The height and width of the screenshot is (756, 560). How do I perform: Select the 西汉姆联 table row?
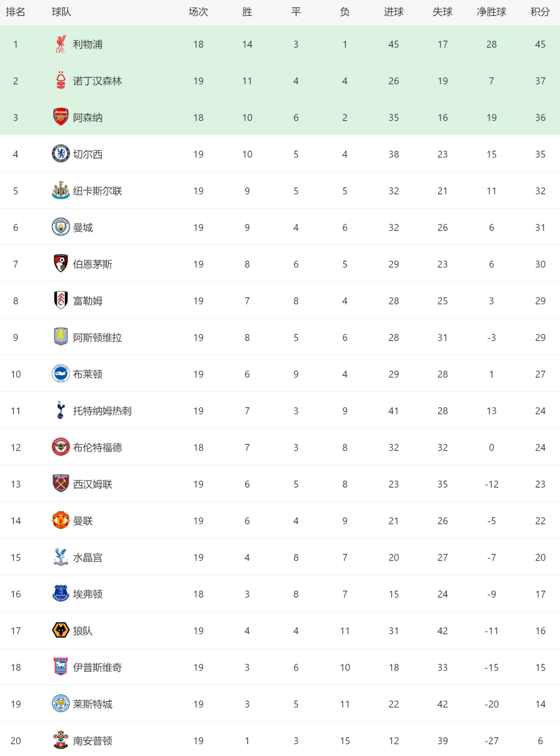point(280,484)
